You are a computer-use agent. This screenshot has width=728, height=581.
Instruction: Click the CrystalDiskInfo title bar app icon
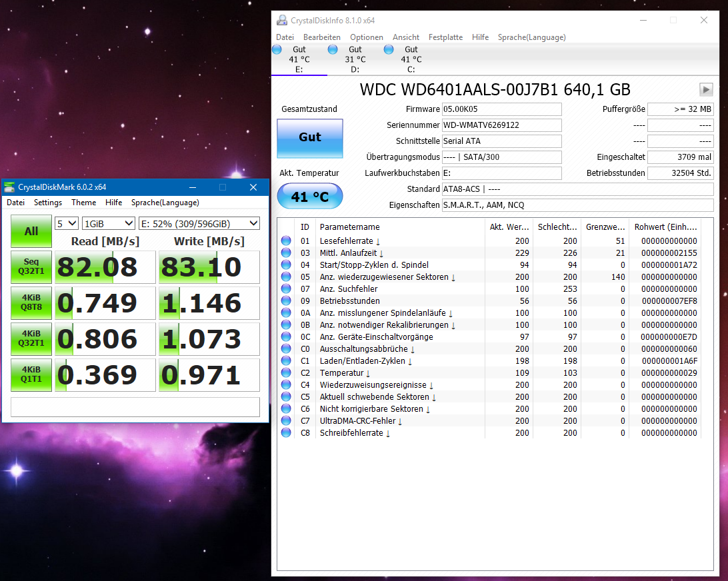(x=281, y=21)
